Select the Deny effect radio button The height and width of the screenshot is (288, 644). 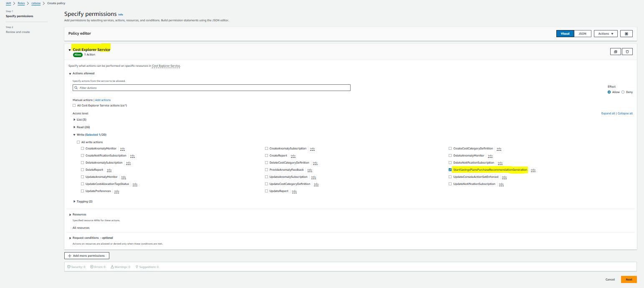623,92
